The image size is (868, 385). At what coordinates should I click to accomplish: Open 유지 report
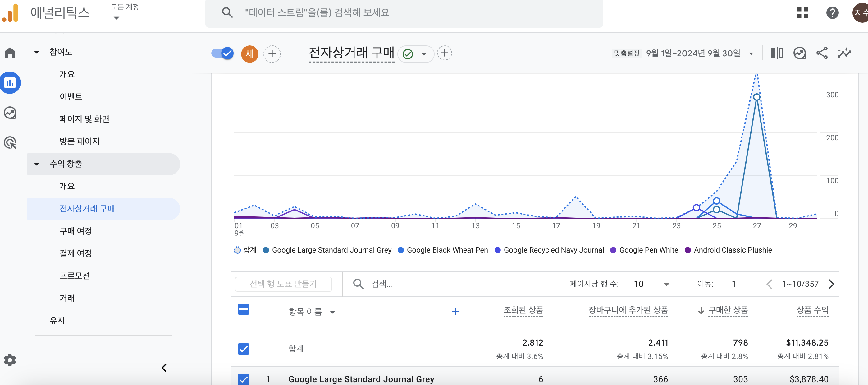coord(57,321)
